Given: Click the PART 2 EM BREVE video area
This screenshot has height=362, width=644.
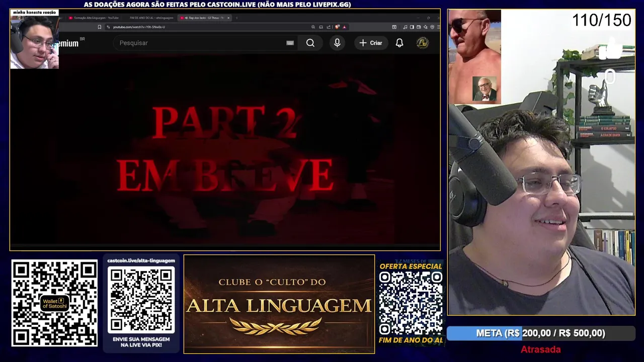Looking at the screenshot, I should pyautogui.click(x=225, y=149).
